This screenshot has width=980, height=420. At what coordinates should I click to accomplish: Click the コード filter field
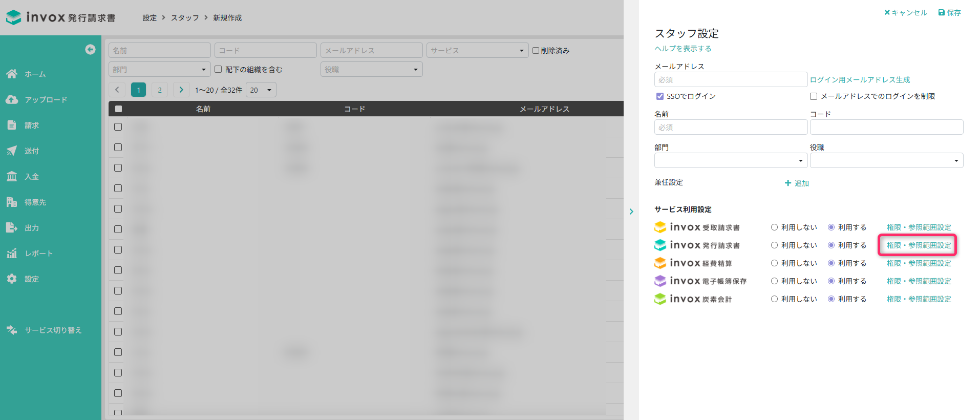[266, 50]
